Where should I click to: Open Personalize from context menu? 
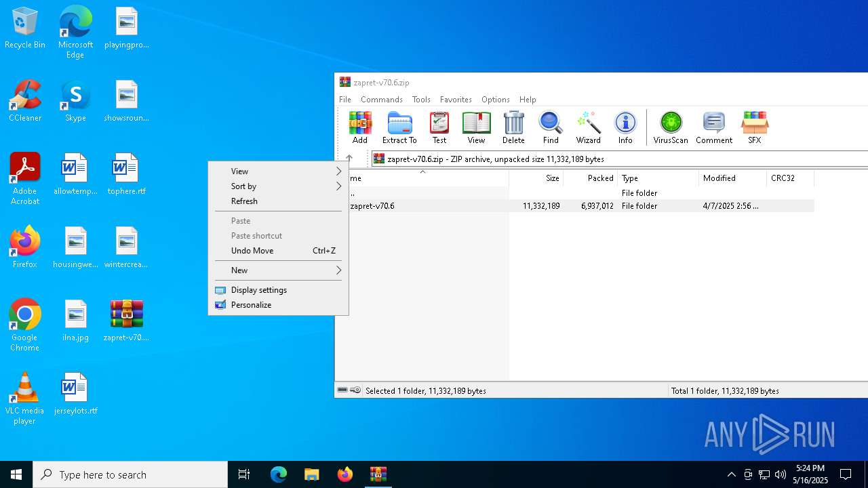click(x=278, y=305)
